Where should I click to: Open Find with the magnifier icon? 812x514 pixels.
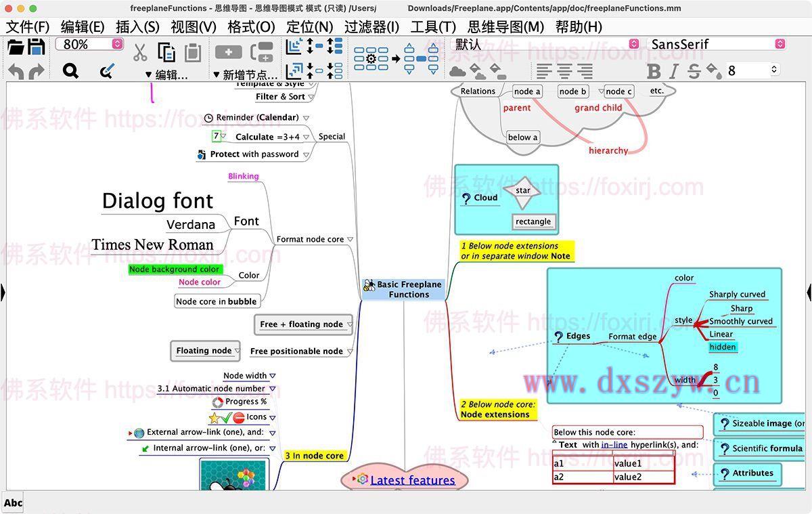[70, 70]
